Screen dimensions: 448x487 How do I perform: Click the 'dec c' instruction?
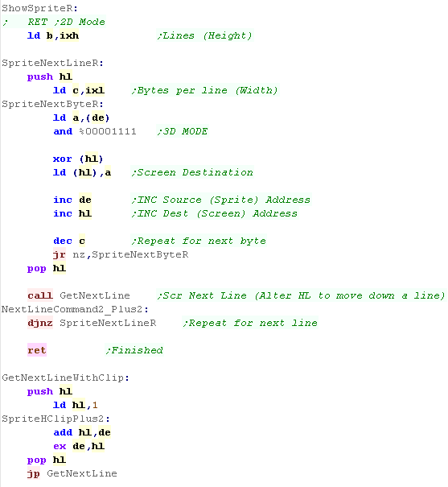click(69, 241)
